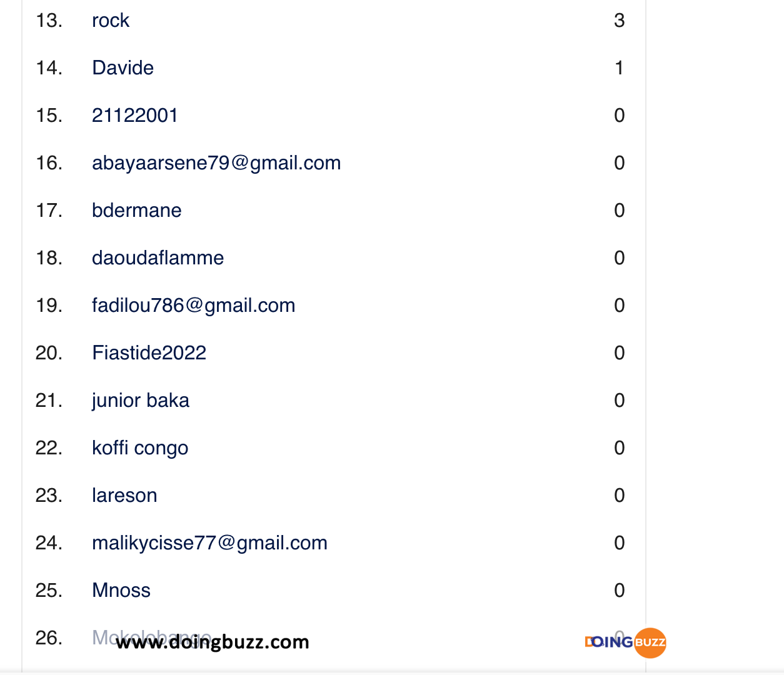Select the bdermane user row

136,211
